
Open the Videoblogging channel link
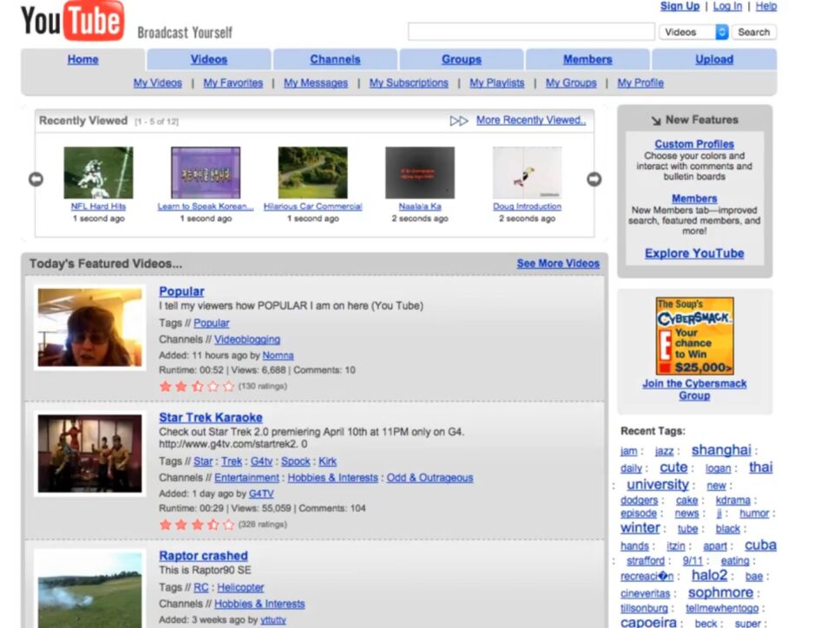[247, 339]
